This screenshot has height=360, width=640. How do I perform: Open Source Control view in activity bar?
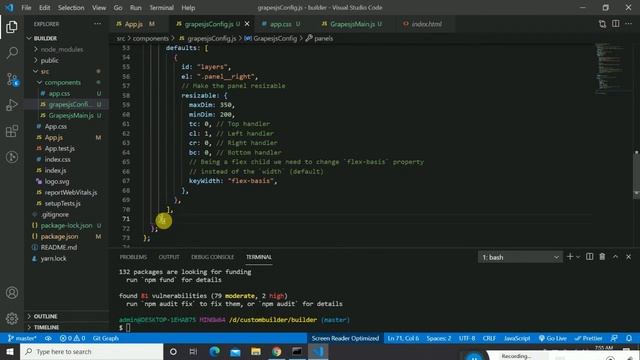[x=12, y=79]
